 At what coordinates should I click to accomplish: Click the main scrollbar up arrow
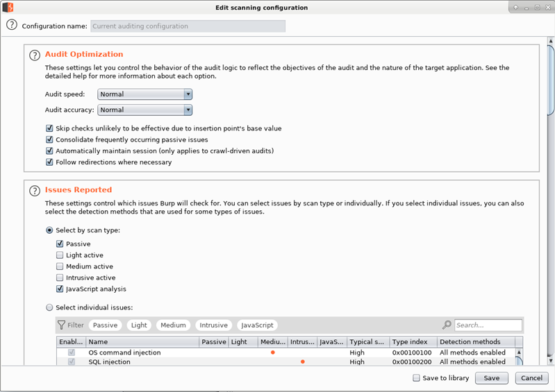(x=551, y=41)
